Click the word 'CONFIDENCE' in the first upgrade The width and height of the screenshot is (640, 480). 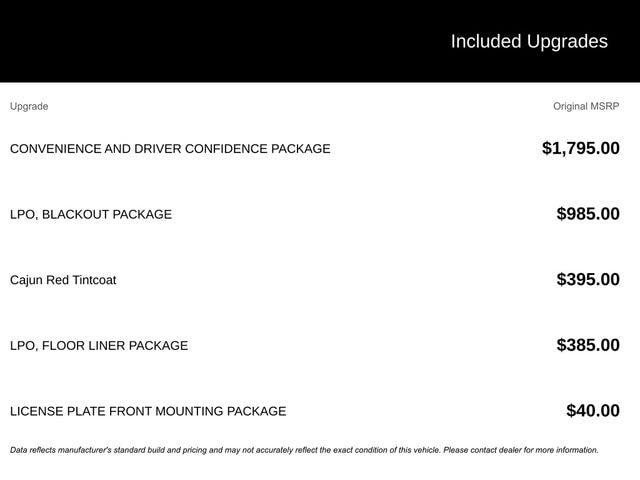pos(226,149)
